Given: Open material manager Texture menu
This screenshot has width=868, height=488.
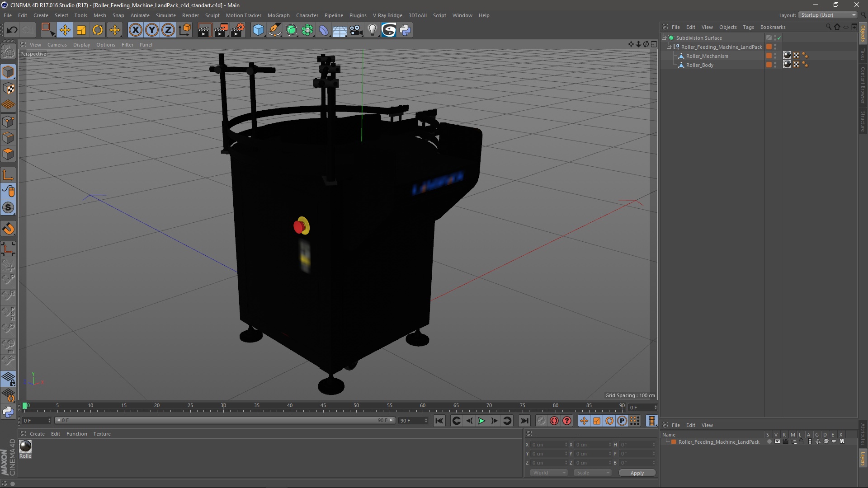Looking at the screenshot, I should (x=102, y=434).
